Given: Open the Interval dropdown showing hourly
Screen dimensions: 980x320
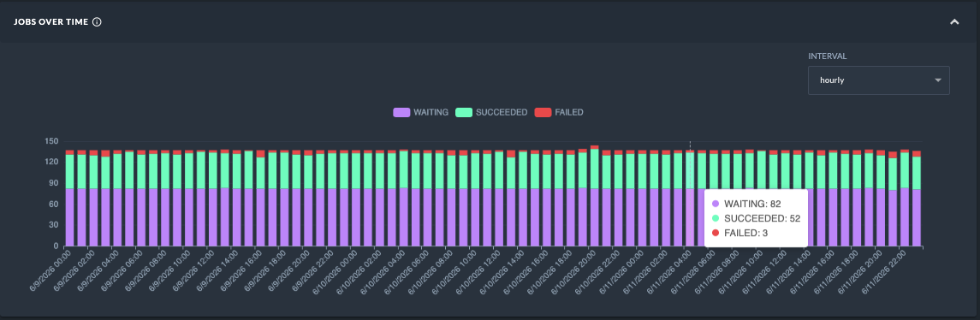Looking at the screenshot, I should 879,80.
